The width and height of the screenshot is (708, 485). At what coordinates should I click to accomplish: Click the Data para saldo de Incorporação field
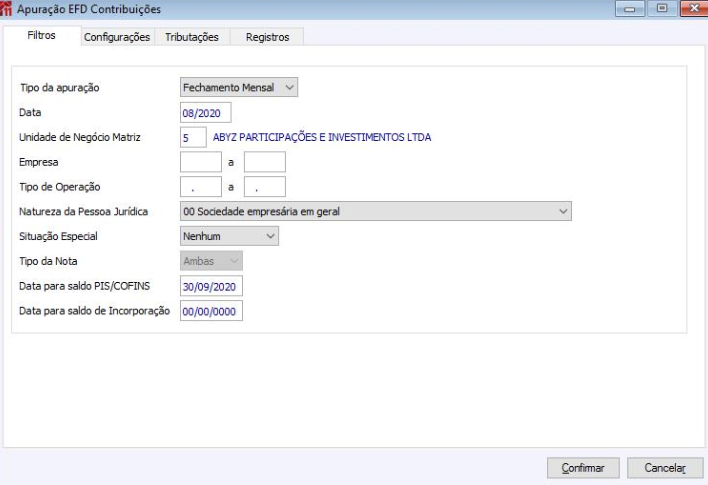click(x=211, y=311)
